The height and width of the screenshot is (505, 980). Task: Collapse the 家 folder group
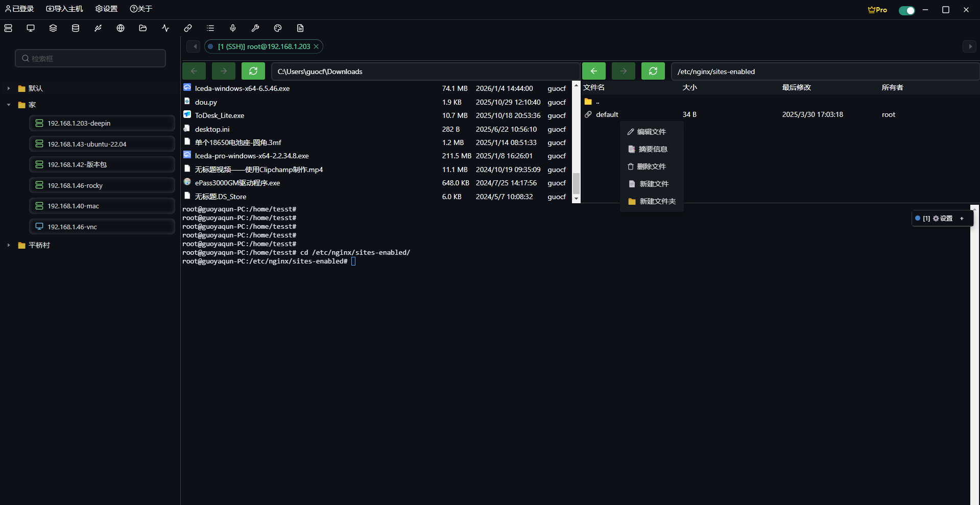pyautogui.click(x=9, y=105)
